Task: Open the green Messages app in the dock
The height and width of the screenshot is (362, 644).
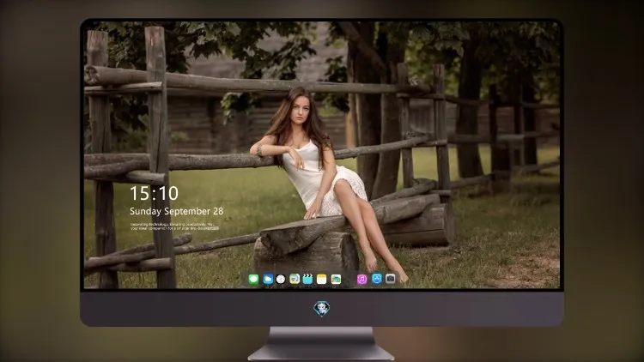Action: pos(253,280)
